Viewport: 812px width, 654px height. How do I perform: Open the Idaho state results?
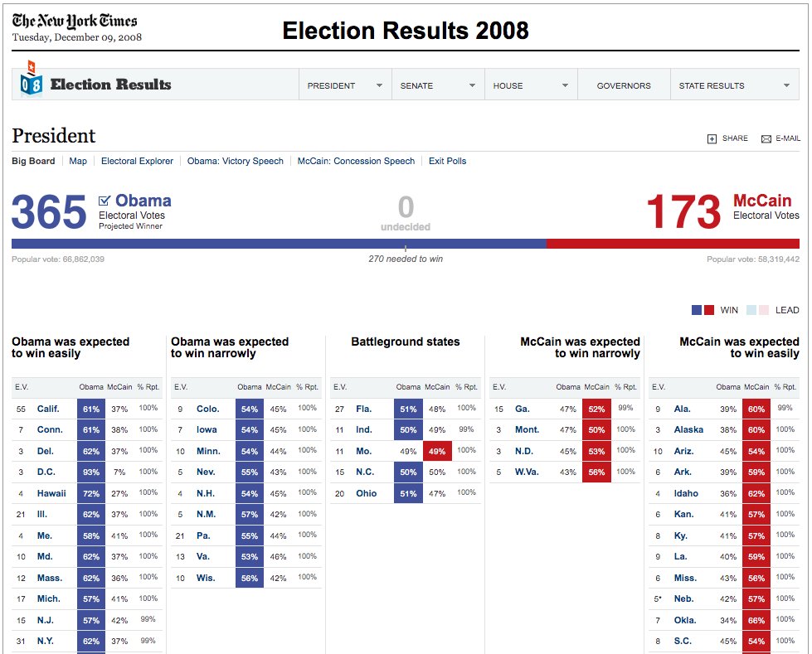click(686, 493)
